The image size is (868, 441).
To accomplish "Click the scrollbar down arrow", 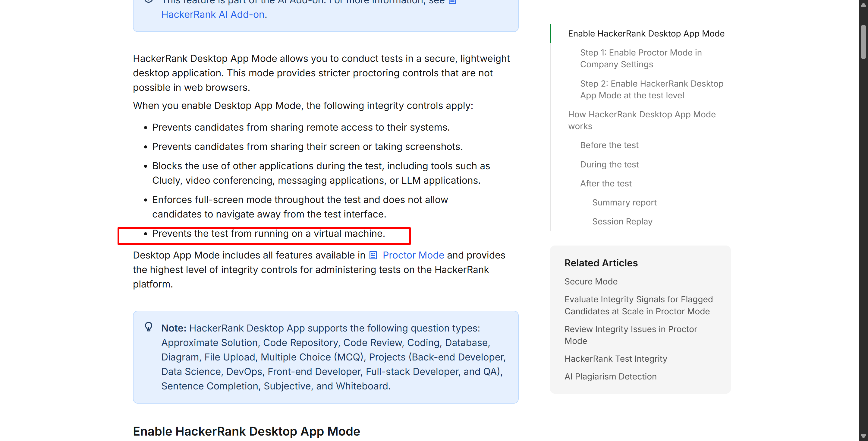I will click(x=863, y=436).
